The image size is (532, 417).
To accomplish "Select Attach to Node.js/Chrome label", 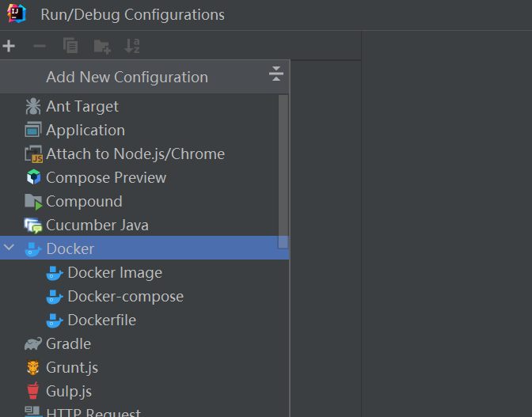I will tap(135, 154).
